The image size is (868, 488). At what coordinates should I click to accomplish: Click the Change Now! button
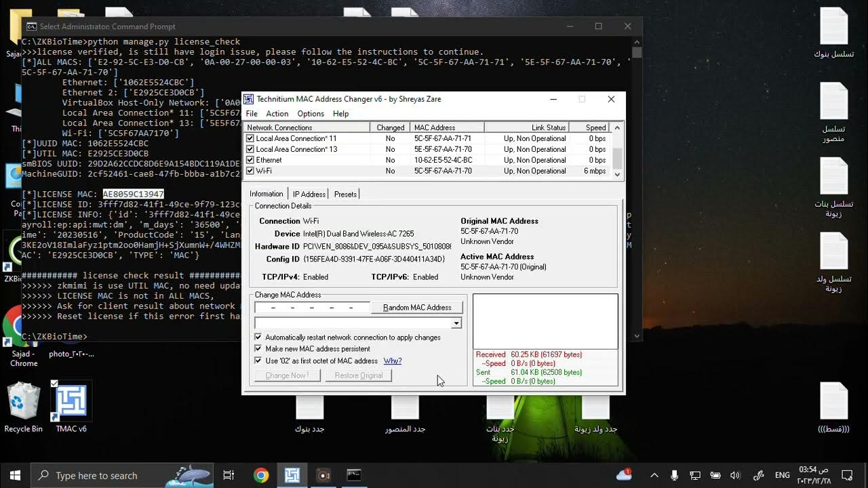pyautogui.click(x=288, y=375)
